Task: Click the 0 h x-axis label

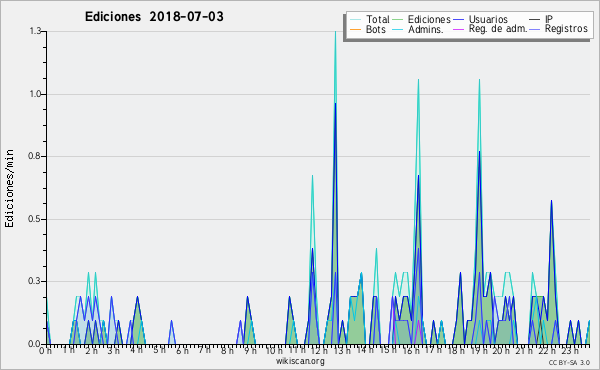Action: coord(46,350)
